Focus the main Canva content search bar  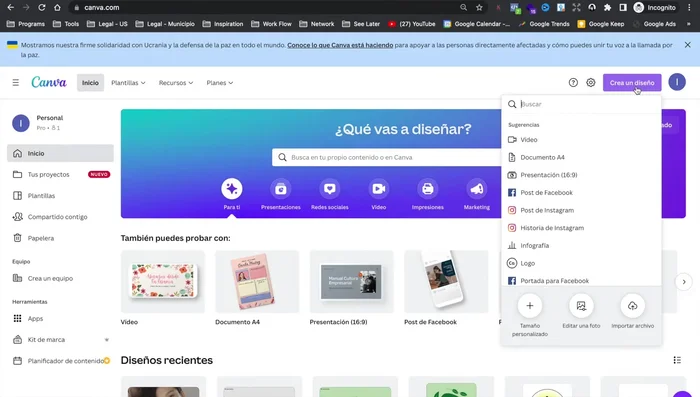387,157
